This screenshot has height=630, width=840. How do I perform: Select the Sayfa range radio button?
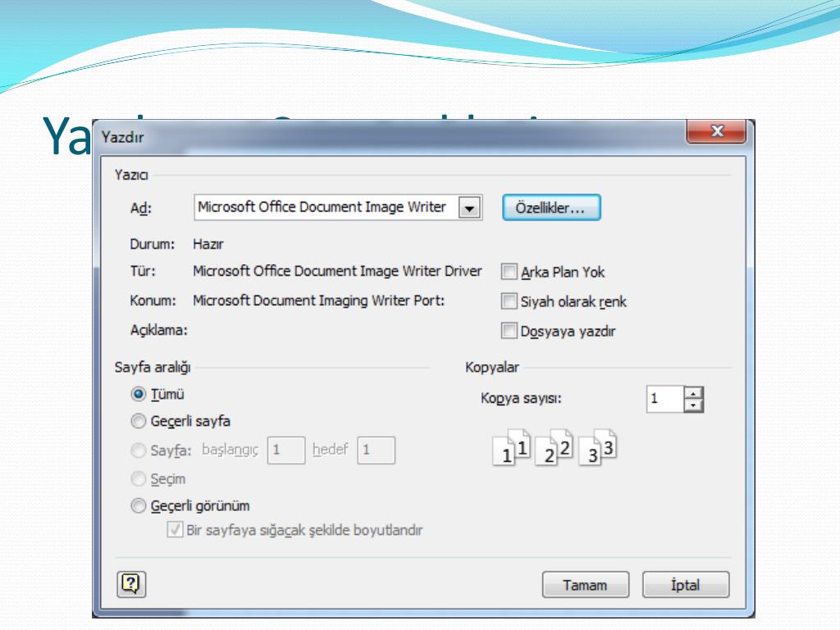(138, 450)
